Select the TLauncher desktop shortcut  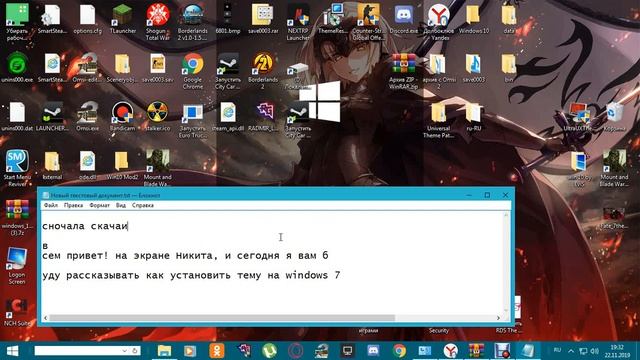tap(122, 19)
